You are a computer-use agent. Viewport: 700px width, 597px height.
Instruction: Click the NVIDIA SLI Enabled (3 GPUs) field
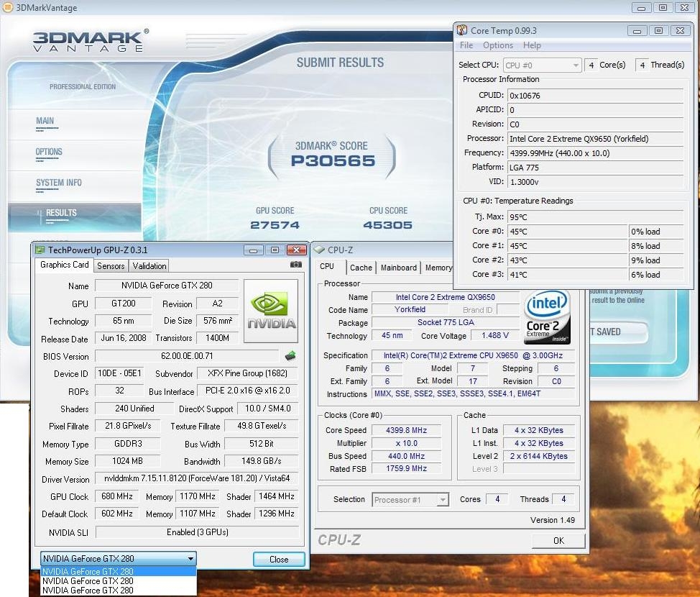[x=197, y=532]
